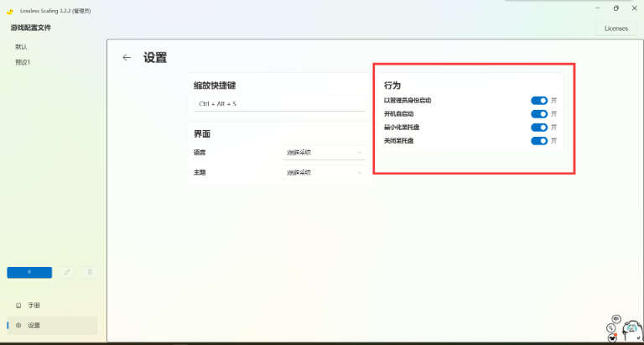
Task: Click the back arrow beside 设置 title
Action: 127,58
